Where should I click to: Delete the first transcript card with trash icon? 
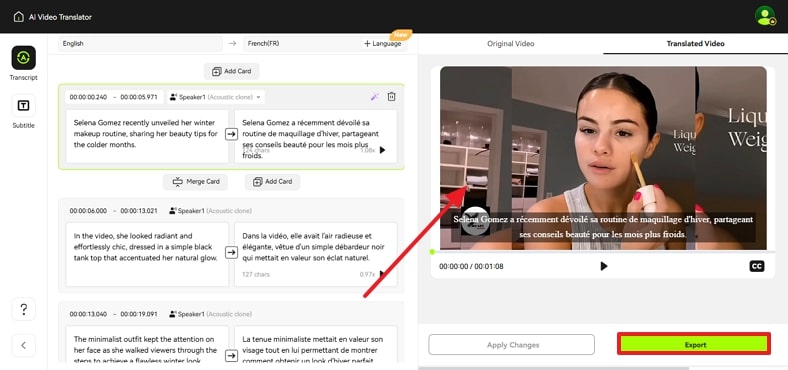coord(391,97)
